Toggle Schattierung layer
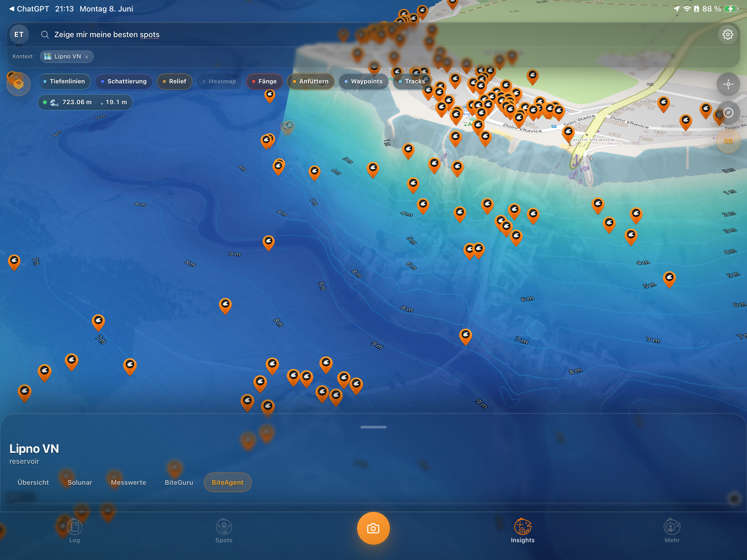Screen dimensions: 747x560 (124, 81)
